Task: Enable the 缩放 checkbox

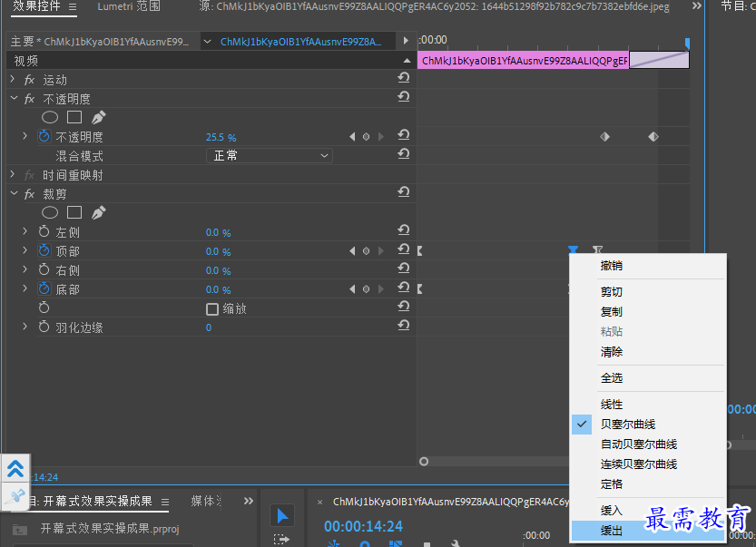Action: click(x=212, y=309)
